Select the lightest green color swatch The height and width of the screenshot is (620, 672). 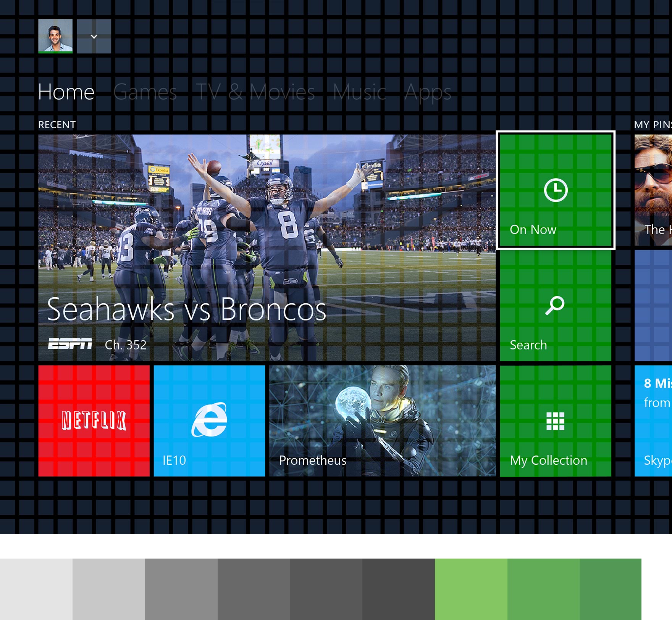(x=471, y=589)
